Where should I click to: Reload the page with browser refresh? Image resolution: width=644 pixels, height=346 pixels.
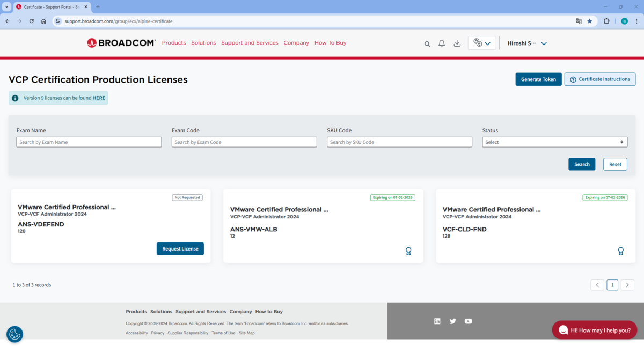(32, 21)
